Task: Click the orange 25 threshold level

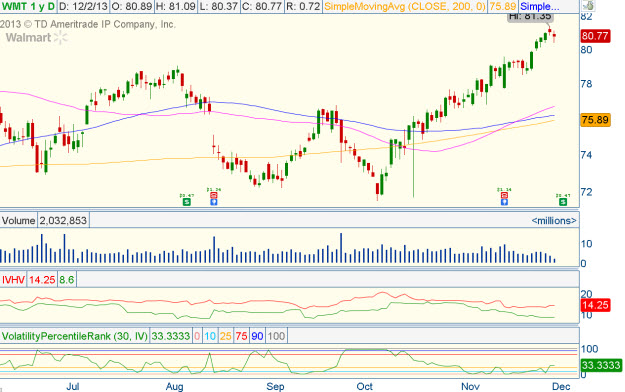Action: point(226,336)
